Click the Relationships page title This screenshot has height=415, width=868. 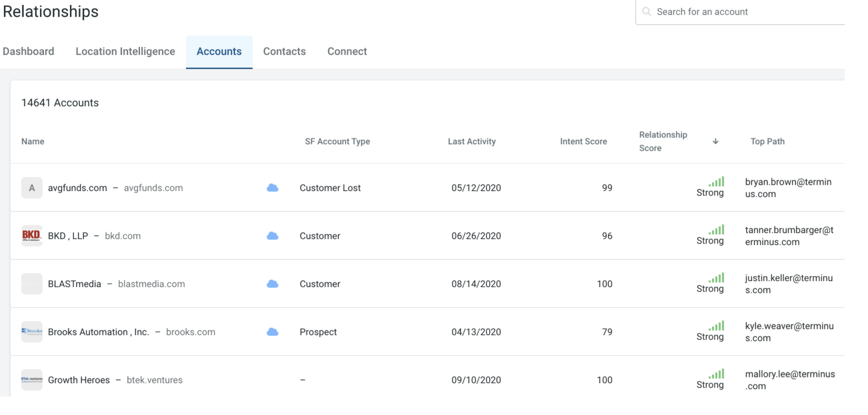pyautogui.click(x=50, y=11)
